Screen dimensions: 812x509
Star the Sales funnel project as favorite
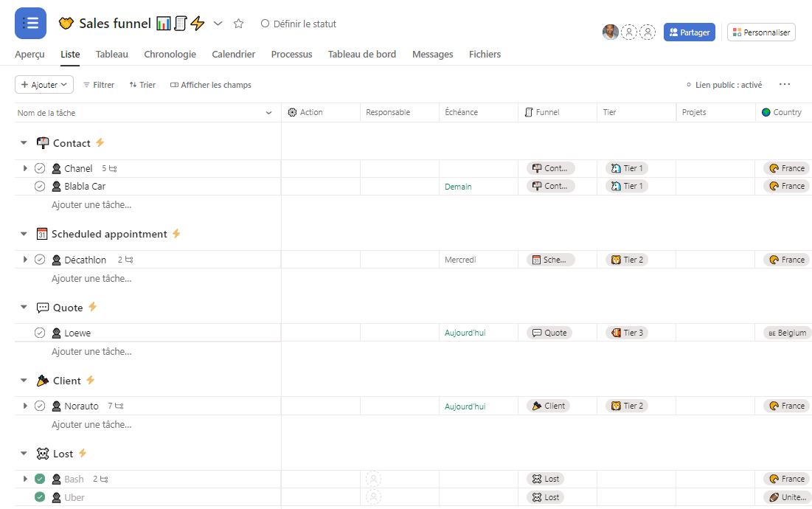pyautogui.click(x=238, y=24)
